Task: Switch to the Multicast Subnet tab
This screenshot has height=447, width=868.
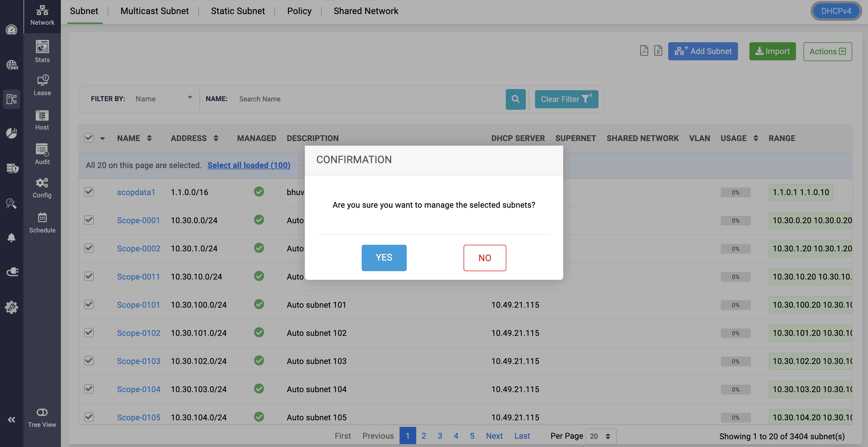Action: pos(155,11)
